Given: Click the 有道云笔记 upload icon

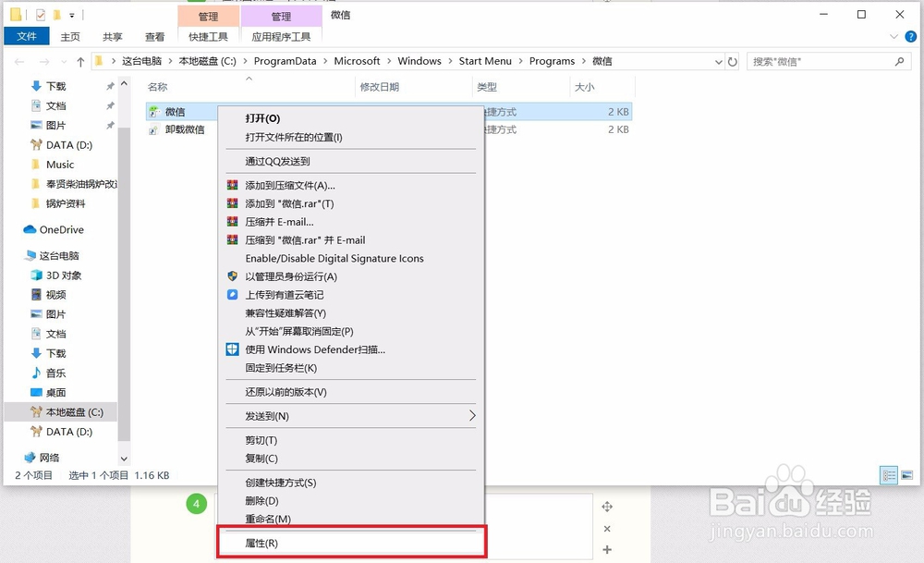Looking at the screenshot, I should (233, 294).
